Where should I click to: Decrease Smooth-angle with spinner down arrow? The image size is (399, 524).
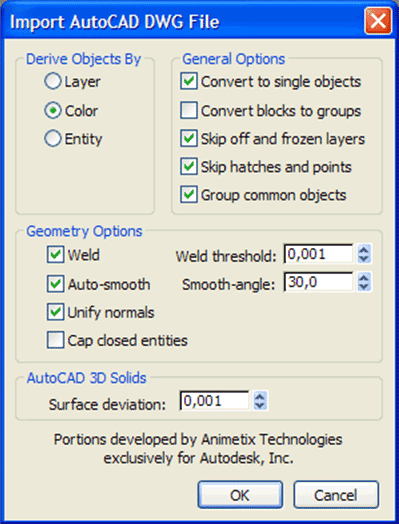tap(364, 287)
